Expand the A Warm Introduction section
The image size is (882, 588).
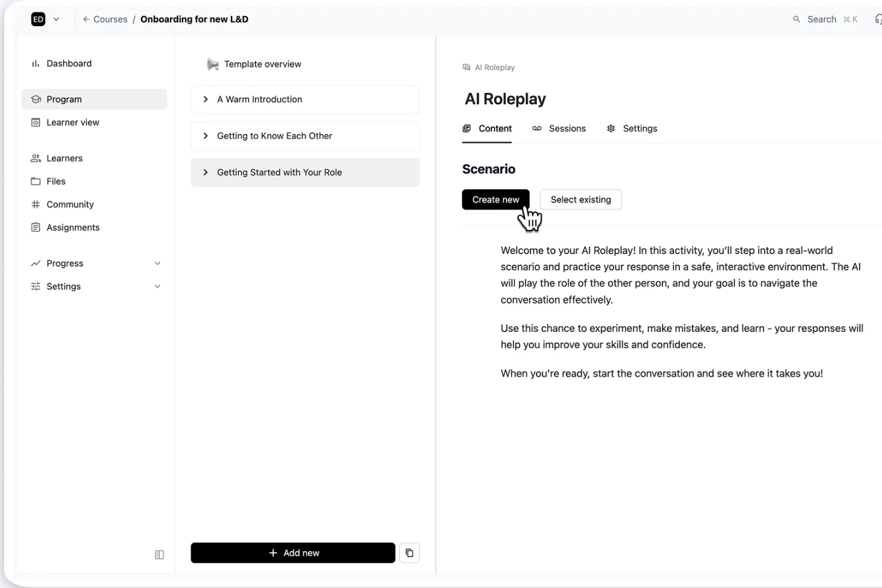206,99
